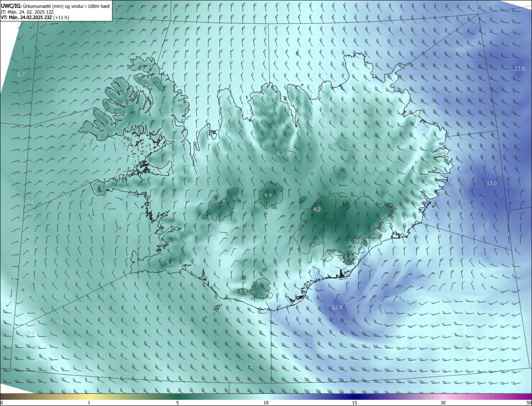532x406 pixels.
Task: Click the 7.7 value label
Action: [x=103, y=296]
